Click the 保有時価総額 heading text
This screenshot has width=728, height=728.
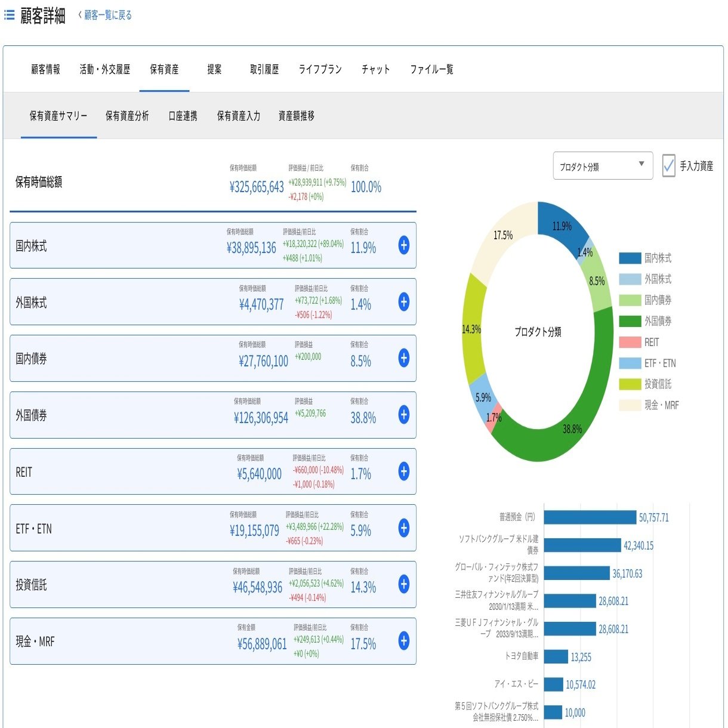(39, 182)
